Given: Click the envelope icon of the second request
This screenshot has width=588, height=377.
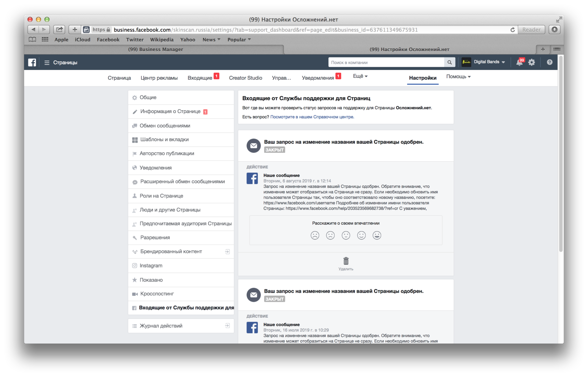Looking at the screenshot, I should point(253,295).
